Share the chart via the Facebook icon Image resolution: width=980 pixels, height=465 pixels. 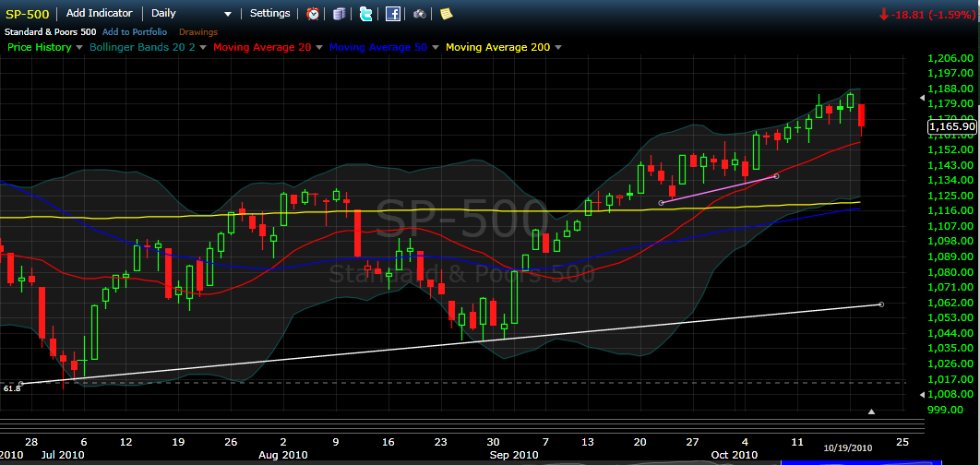(392, 13)
